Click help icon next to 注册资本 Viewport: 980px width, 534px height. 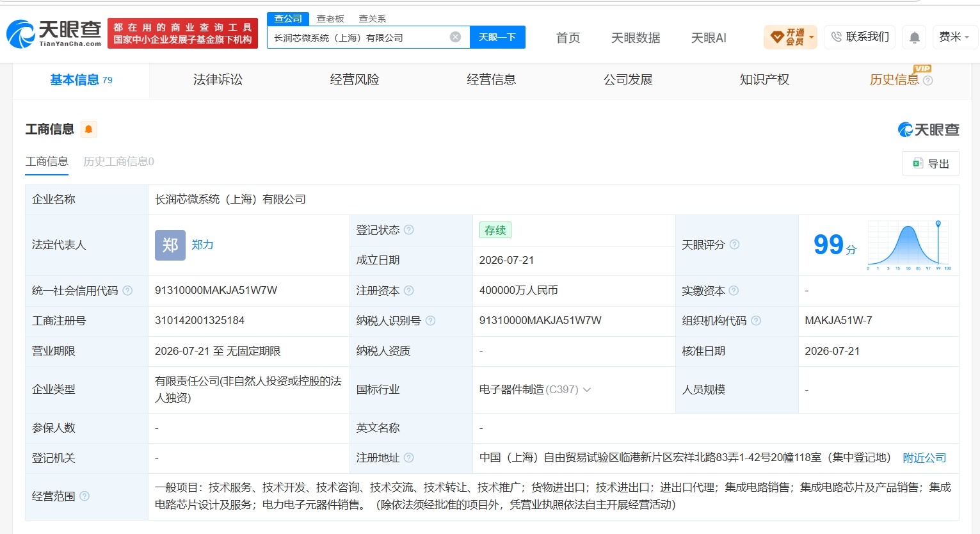[x=408, y=291]
